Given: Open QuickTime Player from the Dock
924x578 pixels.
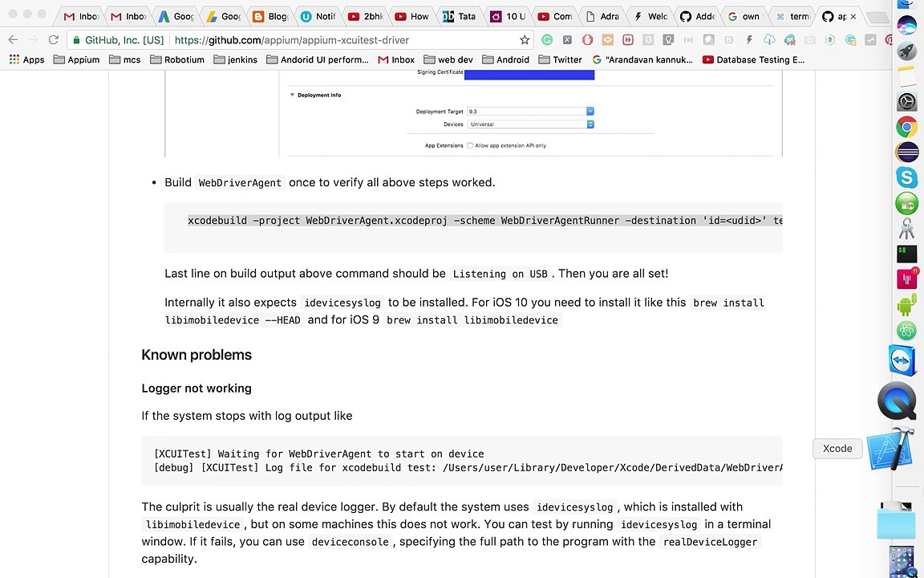Looking at the screenshot, I should pyautogui.click(x=896, y=401).
